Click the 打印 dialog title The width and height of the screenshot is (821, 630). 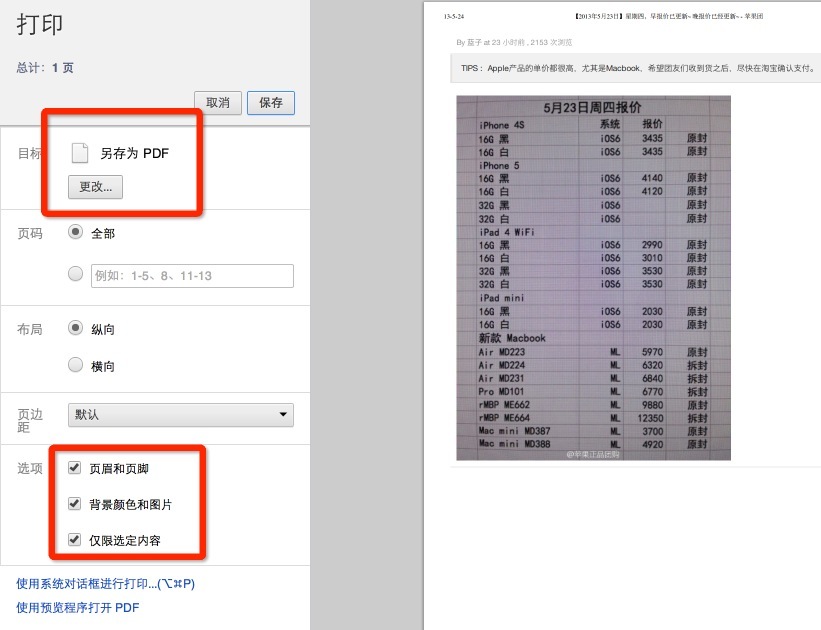coord(40,25)
